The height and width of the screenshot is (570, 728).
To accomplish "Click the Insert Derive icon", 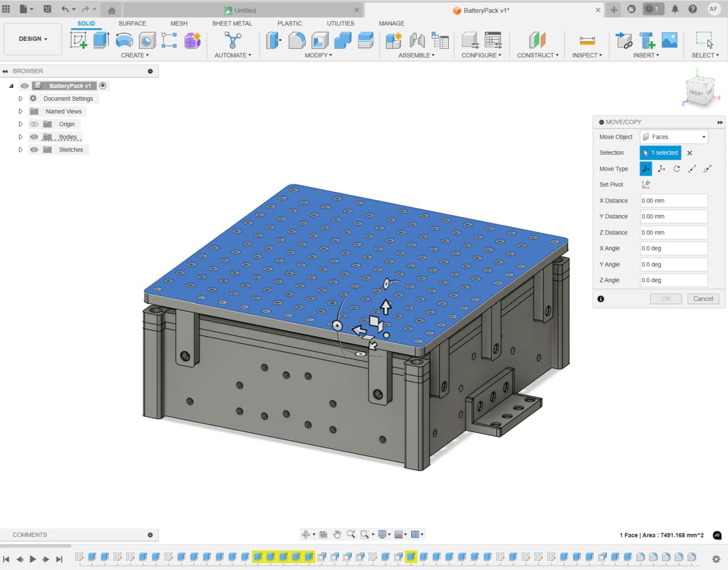I will coord(624,40).
